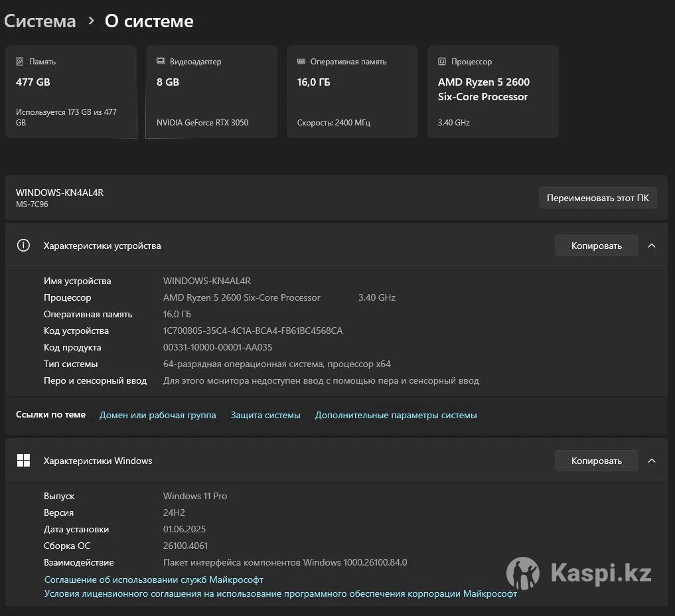This screenshot has width=675, height=616.
Task: Click the processor chip icon beside Процессор
Action: (x=441, y=61)
